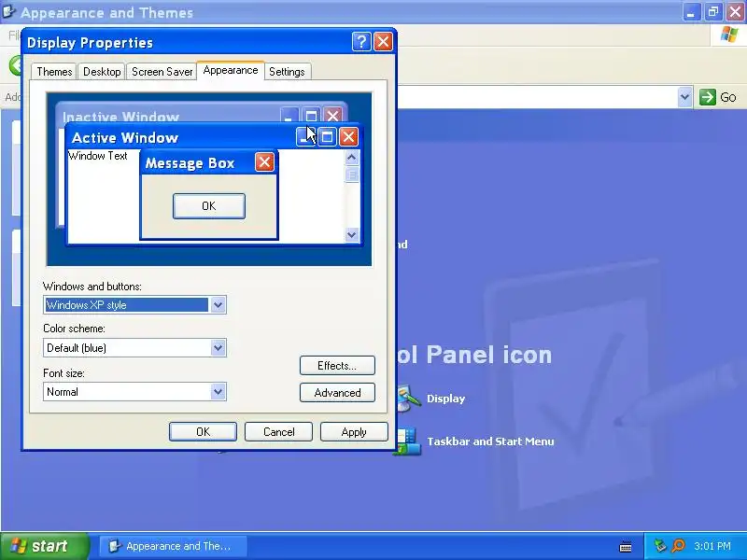Open the address bar dropdown arrow
This screenshot has height=560, width=747.
pos(684,97)
